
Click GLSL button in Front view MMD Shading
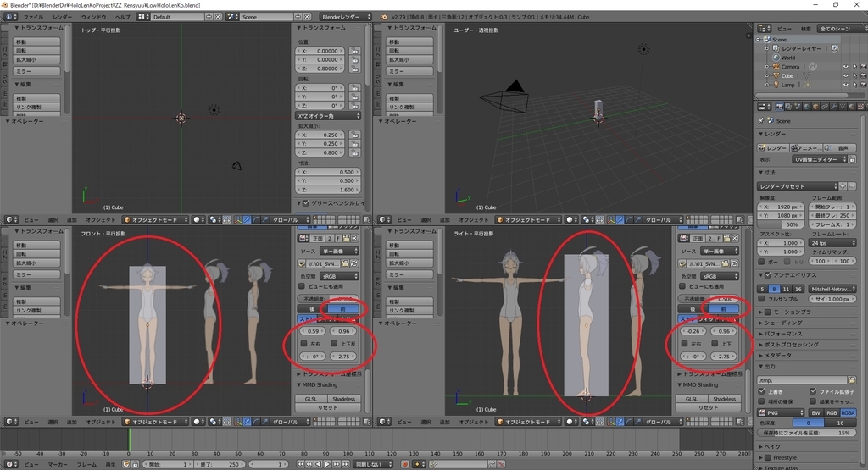pos(311,399)
